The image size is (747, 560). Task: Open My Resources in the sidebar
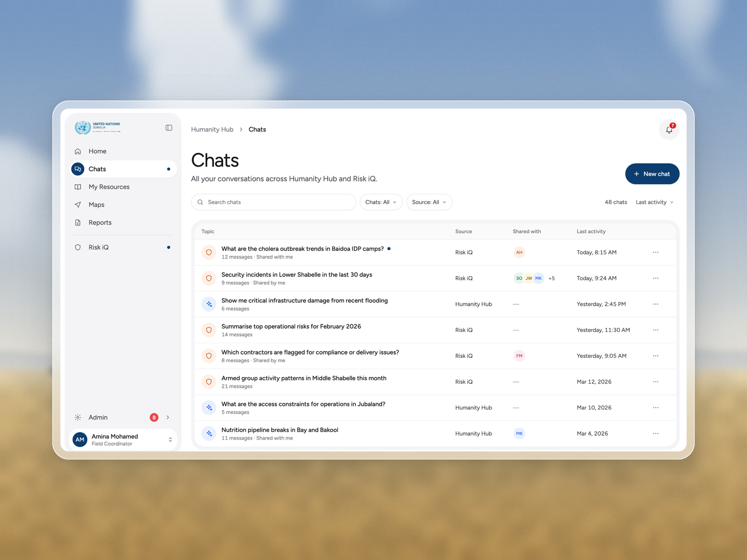click(123, 187)
